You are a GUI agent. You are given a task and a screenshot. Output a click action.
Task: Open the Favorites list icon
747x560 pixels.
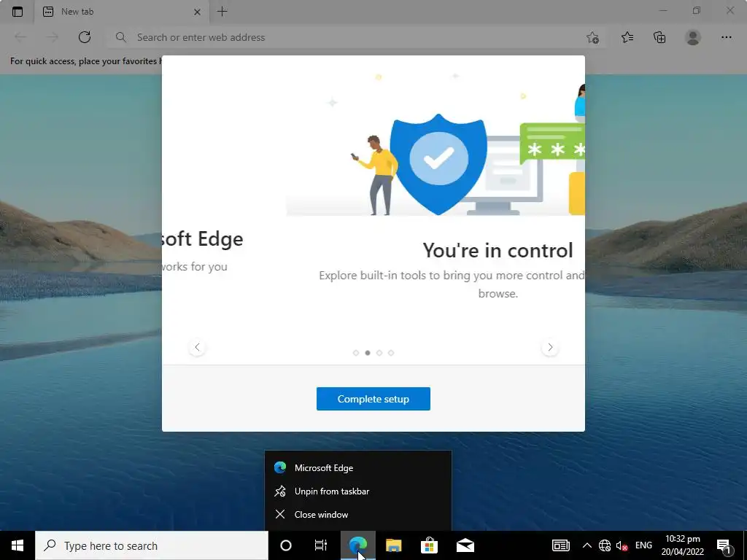[x=627, y=37]
